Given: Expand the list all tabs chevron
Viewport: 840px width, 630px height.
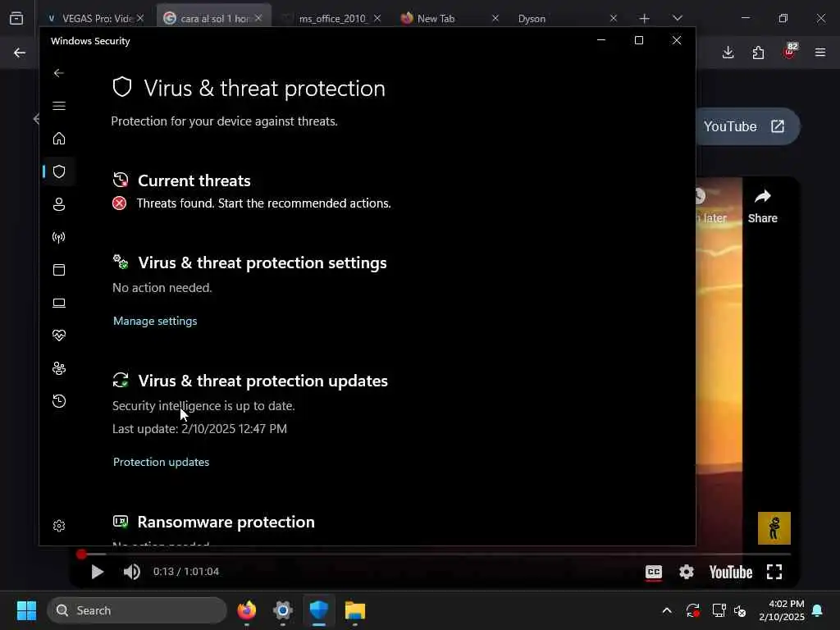Looking at the screenshot, I should [677, 18].
